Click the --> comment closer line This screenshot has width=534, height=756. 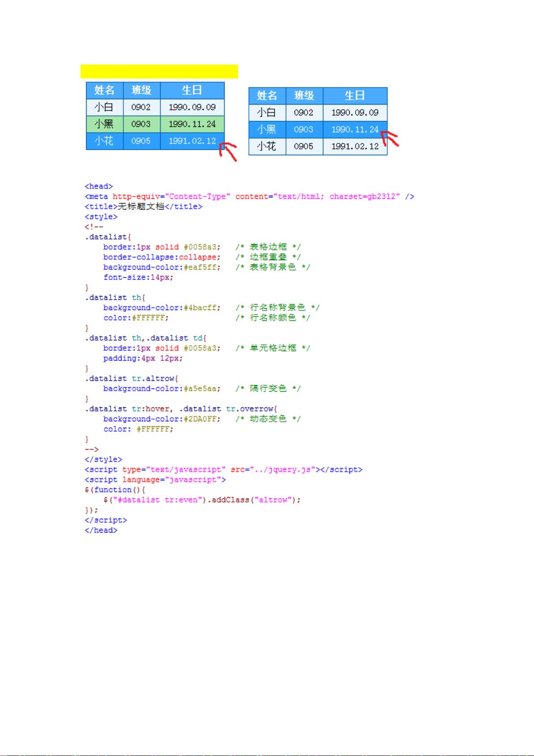click(91, 449)
